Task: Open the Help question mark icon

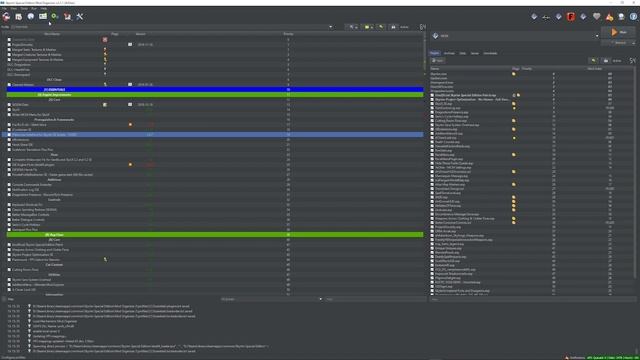Action: click(x=633, y=17)
